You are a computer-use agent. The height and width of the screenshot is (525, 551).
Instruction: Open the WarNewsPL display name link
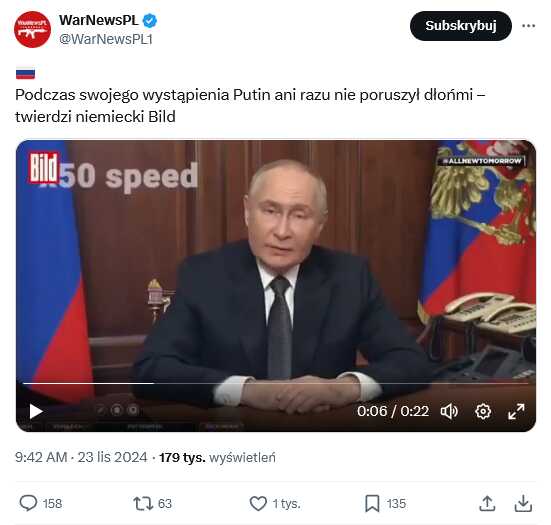(99, 20)
